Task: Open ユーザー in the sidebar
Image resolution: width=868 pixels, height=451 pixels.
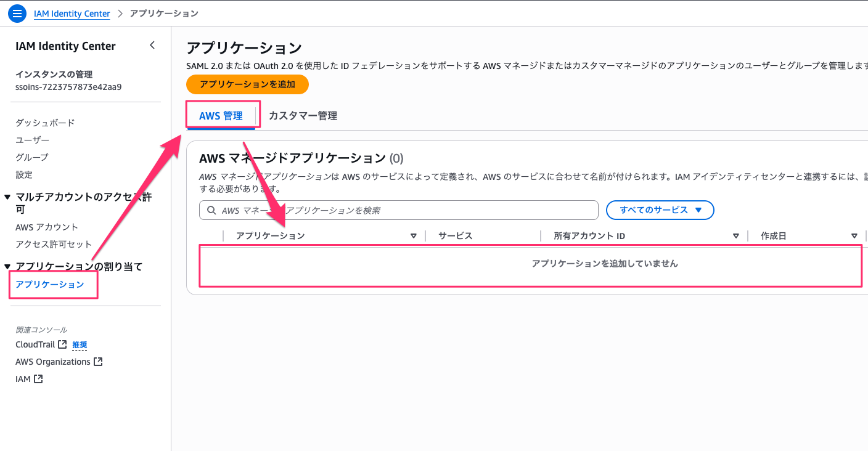Action: pos(32,140)
